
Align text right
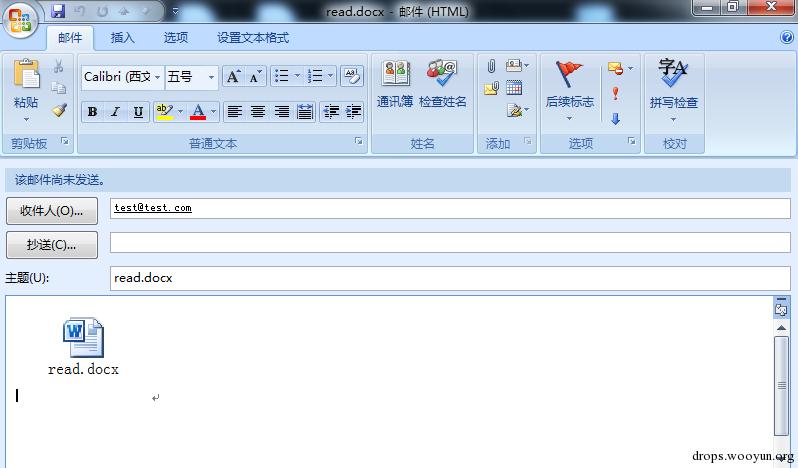pyautogui.click(x=281, y=111)
